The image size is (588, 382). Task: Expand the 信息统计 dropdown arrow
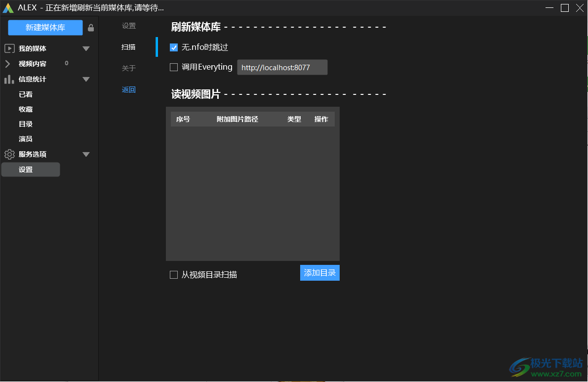click(86, 79)
